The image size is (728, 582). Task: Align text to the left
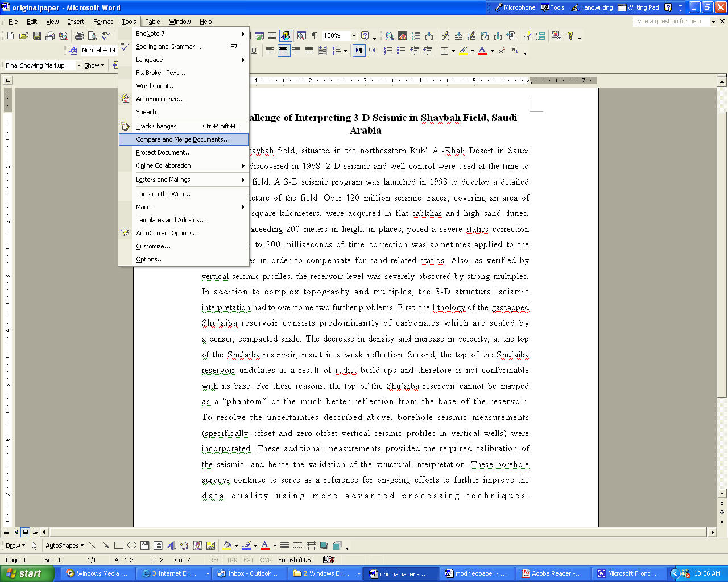coord(270,51)
